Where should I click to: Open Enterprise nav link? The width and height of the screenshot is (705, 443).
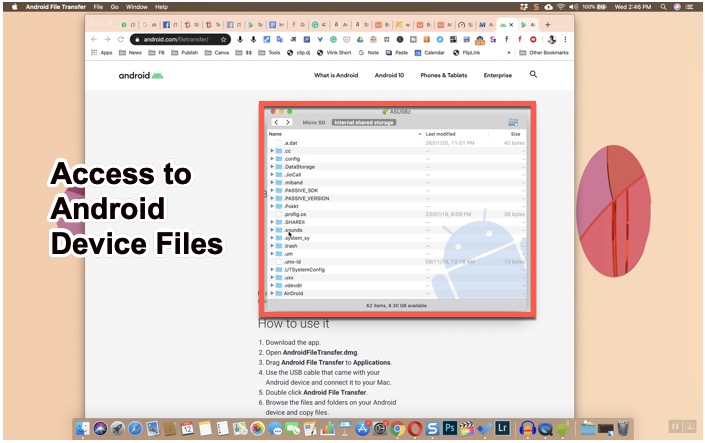tap(498, 75)
